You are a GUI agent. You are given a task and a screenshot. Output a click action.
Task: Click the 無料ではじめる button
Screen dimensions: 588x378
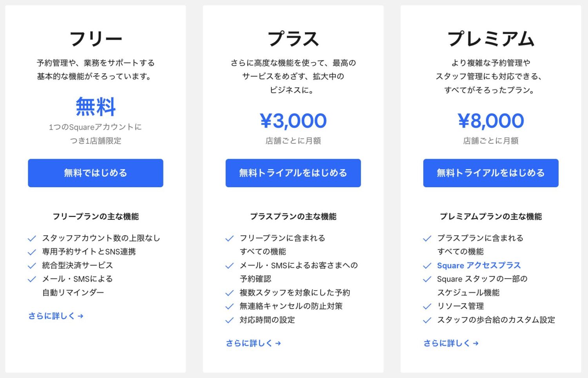click(x=95, y=173)
